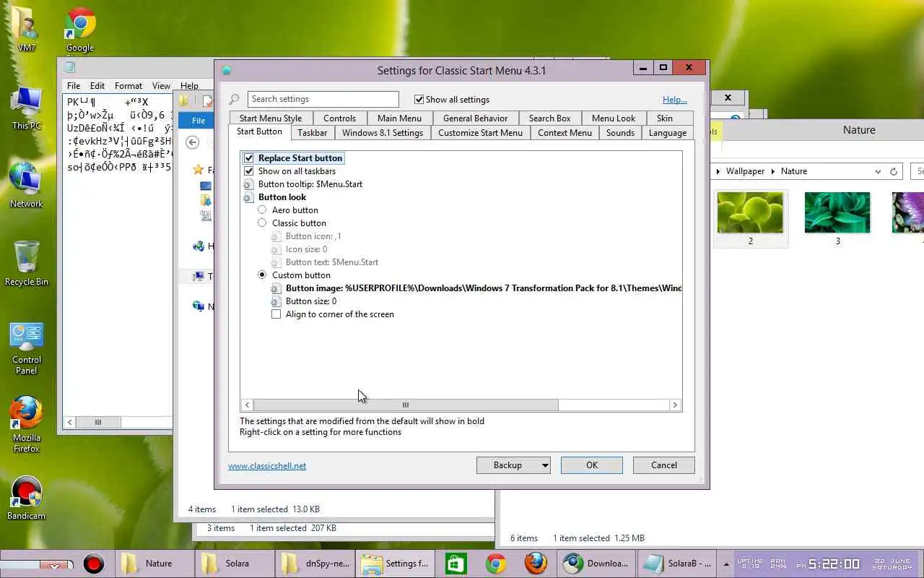Screen dimensions: 924x578
Task: Click the red record icon in taskbar
Action: click(93, 564)
